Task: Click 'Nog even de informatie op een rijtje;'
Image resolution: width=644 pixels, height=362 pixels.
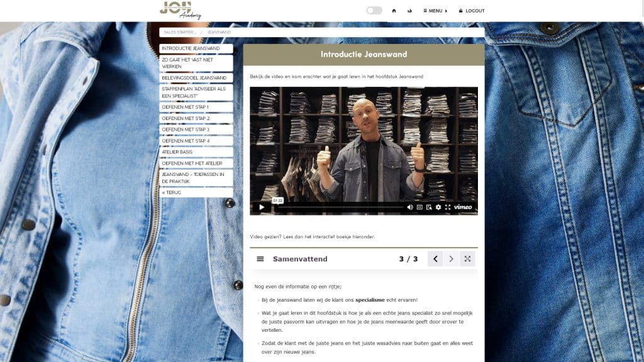Action: pyautogui.click(x=297, y=287)
